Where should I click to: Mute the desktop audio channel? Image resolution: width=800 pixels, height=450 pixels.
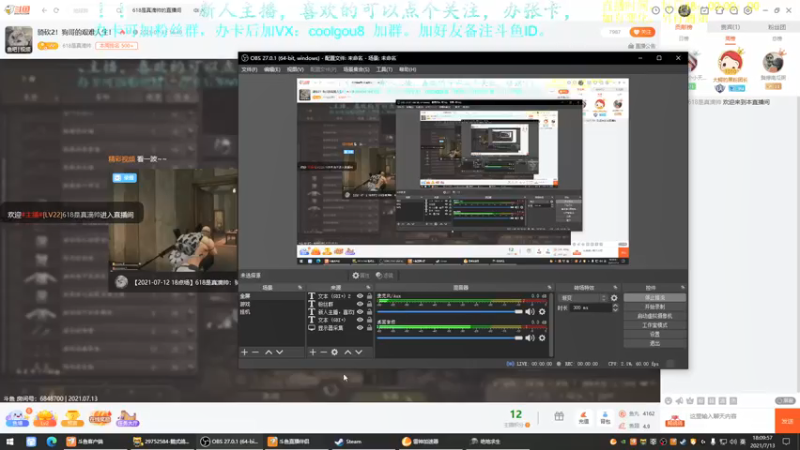pos(531,338)
